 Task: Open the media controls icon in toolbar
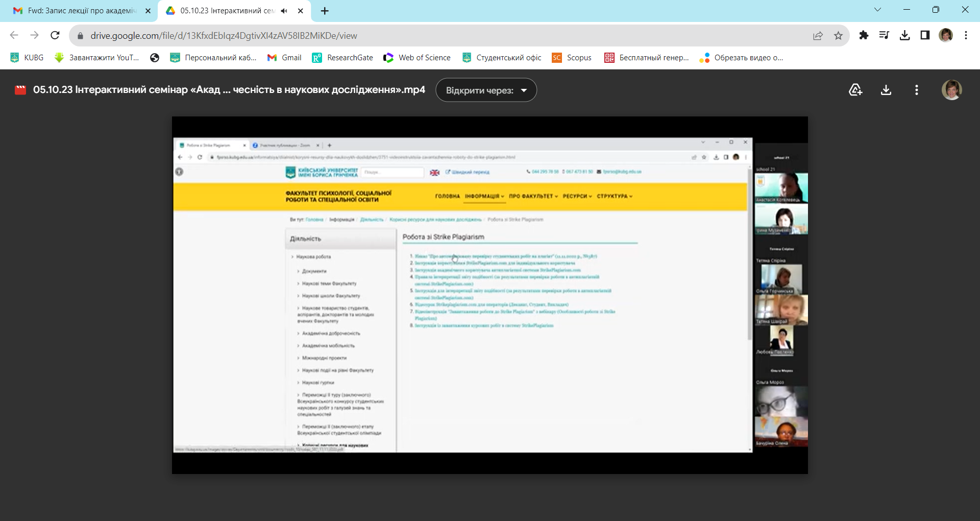pyautogui.click(x=884, y=35)
